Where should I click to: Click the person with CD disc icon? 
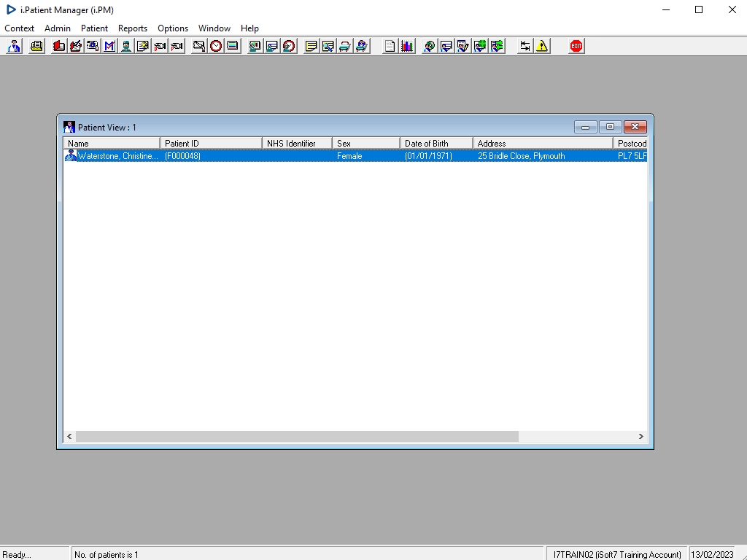point(429,46)
